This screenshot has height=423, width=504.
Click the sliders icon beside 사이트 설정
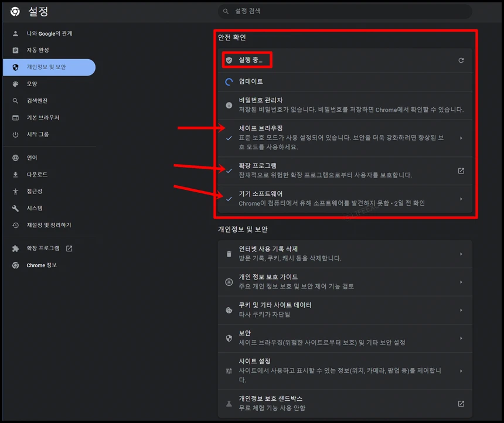click(x=229, y=371)
